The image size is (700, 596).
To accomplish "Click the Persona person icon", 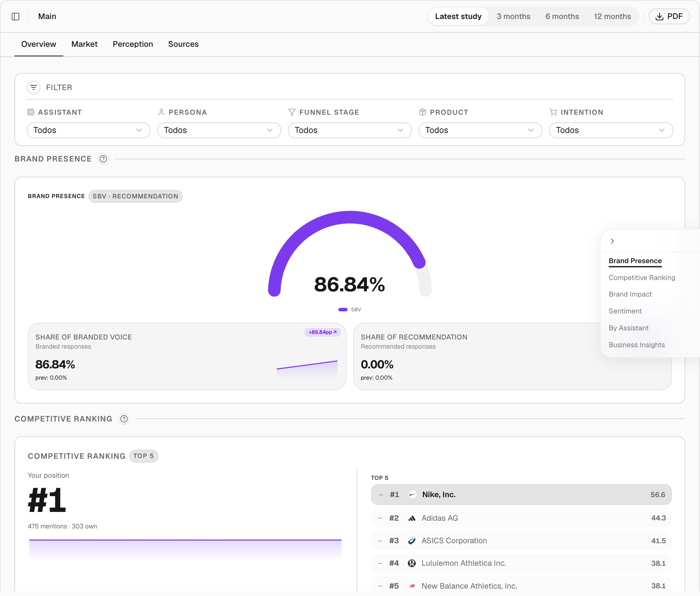I will (x=162, y=112).
